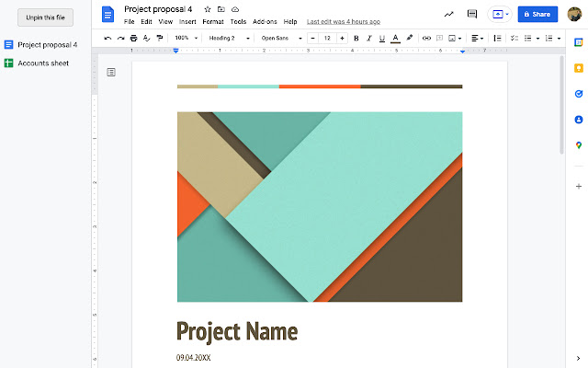Apply a bulleted list
The height and width of the screenshot is (368, 588).
[x=527, y=38]
